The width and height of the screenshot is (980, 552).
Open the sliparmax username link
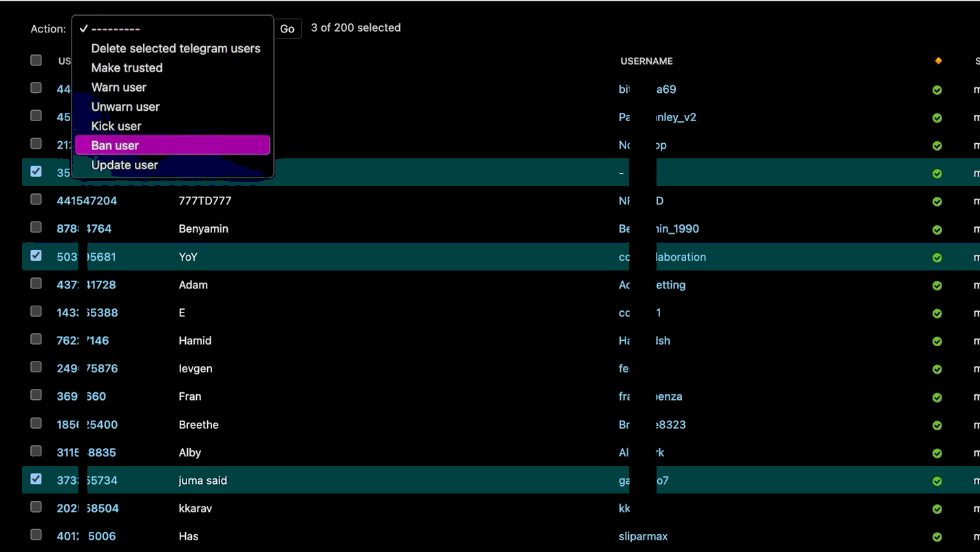click(643, 536)
